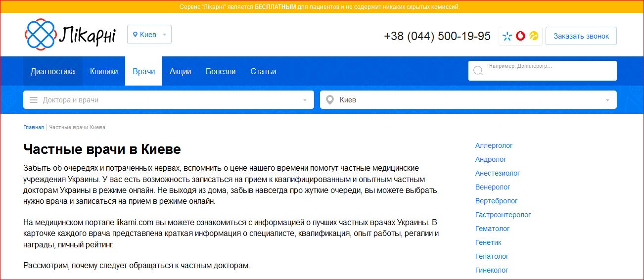Click the search input field
644x280 pixels.
pyautogui.click(x=549, y=71)
